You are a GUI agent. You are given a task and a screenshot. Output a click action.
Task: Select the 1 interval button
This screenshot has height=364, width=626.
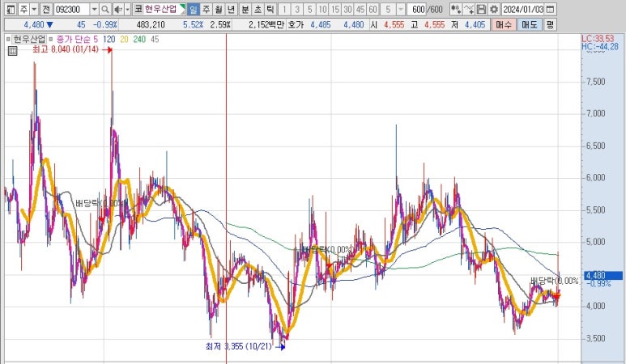(x=284, y=9)
